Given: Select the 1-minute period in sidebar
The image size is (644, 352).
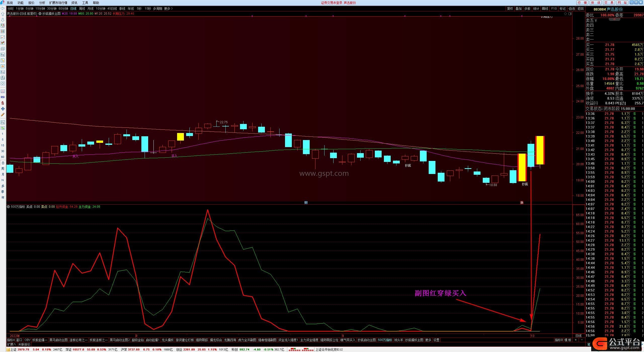Looking at the screenshot, I should pos(3,134).
